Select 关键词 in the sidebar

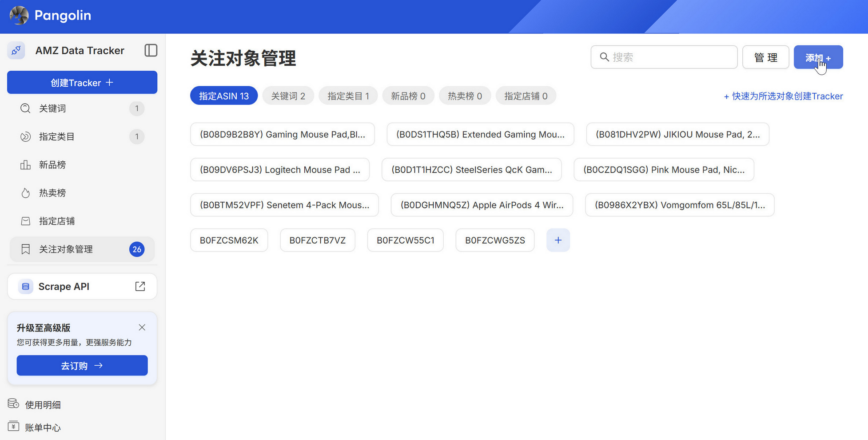52,108
